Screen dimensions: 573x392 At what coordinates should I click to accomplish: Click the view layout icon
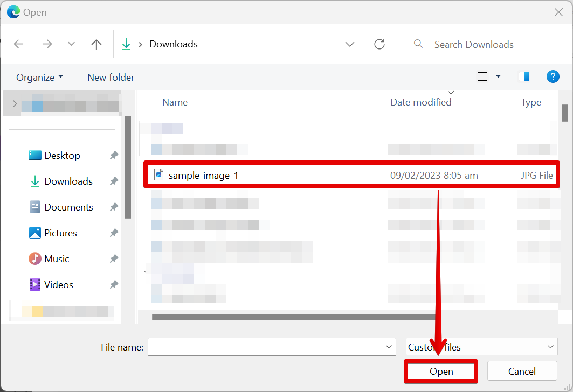(x=482, y=77)
